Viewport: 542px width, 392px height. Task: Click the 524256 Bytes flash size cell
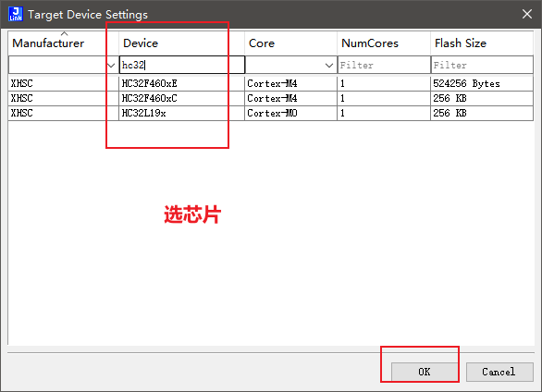click(482, 83)
